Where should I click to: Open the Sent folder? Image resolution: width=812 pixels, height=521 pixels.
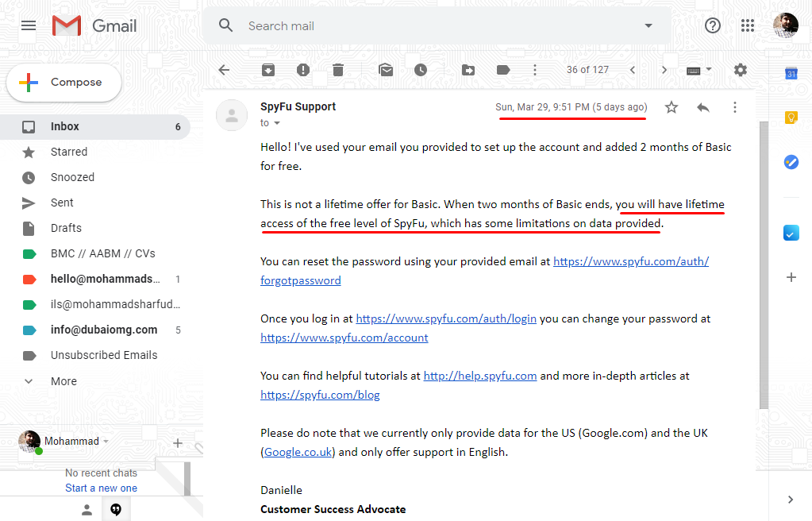tap(95, 203)
